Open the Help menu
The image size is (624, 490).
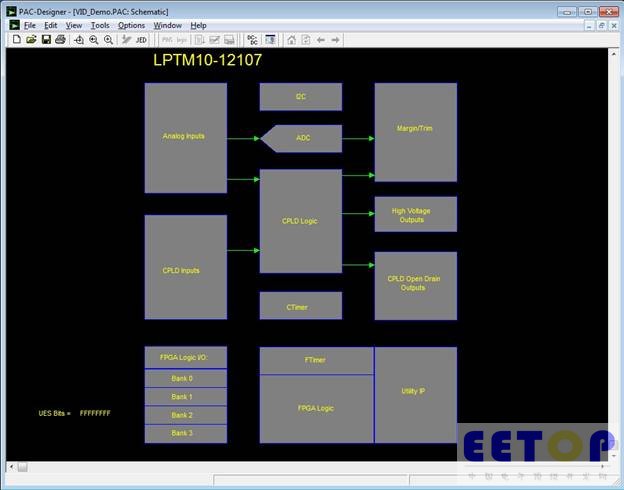point(198,25)
